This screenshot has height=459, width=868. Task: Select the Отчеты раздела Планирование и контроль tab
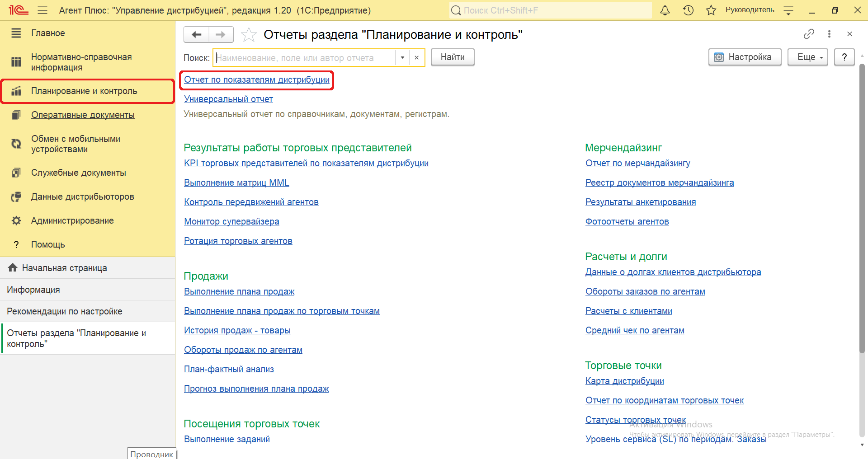[88, 338]
